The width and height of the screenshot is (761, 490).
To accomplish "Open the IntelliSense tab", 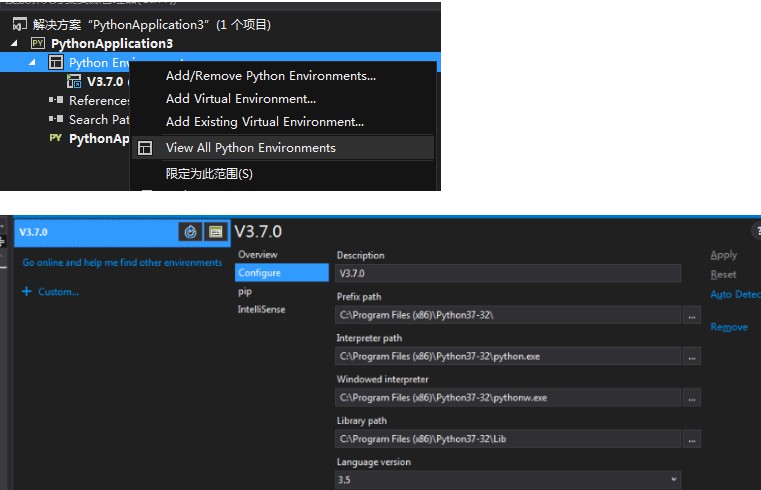I will coord(261,309).
